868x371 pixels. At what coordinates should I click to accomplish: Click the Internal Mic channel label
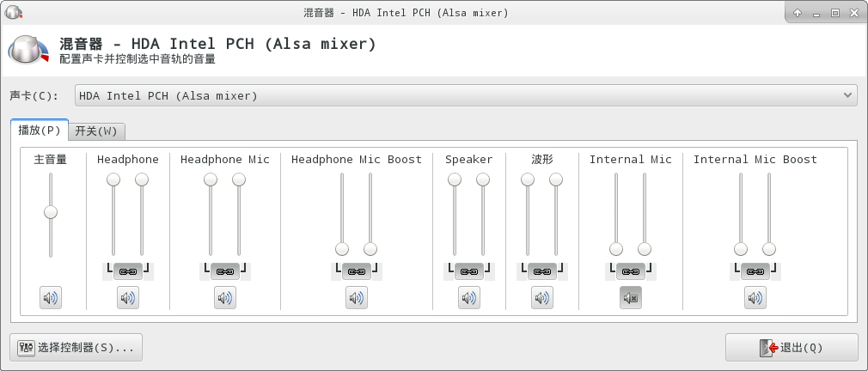coord(631,160)
